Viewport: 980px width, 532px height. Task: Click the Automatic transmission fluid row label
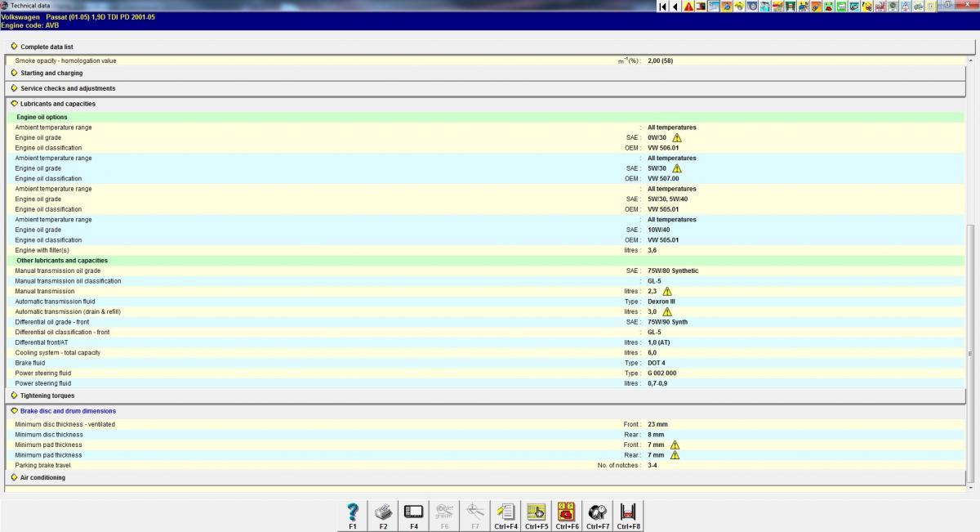click(x=55, y=302)
